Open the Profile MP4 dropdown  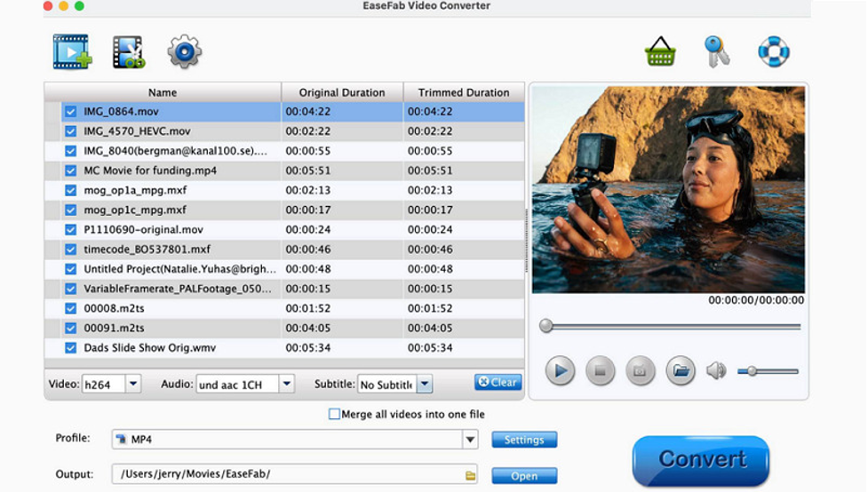pyautogui.click(x=470, y=440)
